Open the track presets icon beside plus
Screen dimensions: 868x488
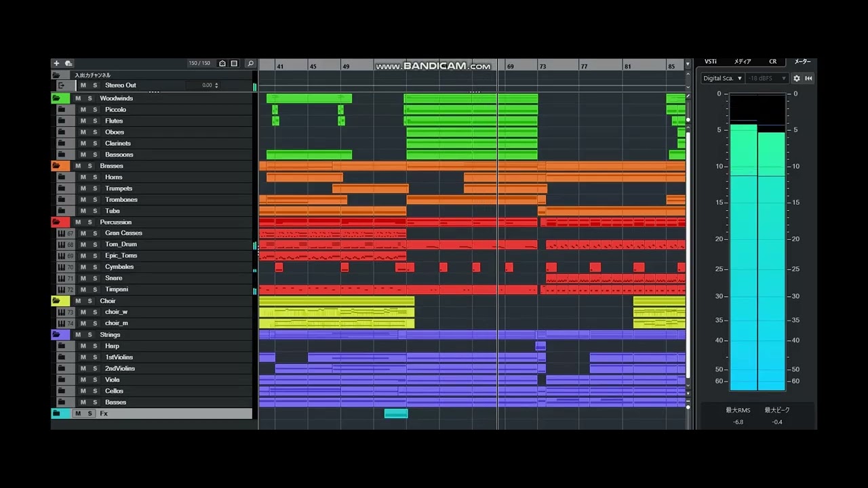[x=68, y=63]
